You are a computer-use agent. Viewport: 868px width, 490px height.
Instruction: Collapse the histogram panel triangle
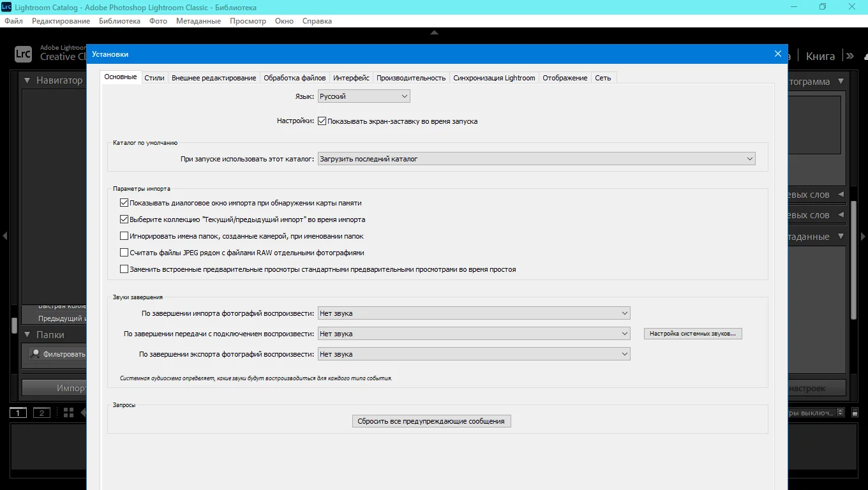coord(841,82)
